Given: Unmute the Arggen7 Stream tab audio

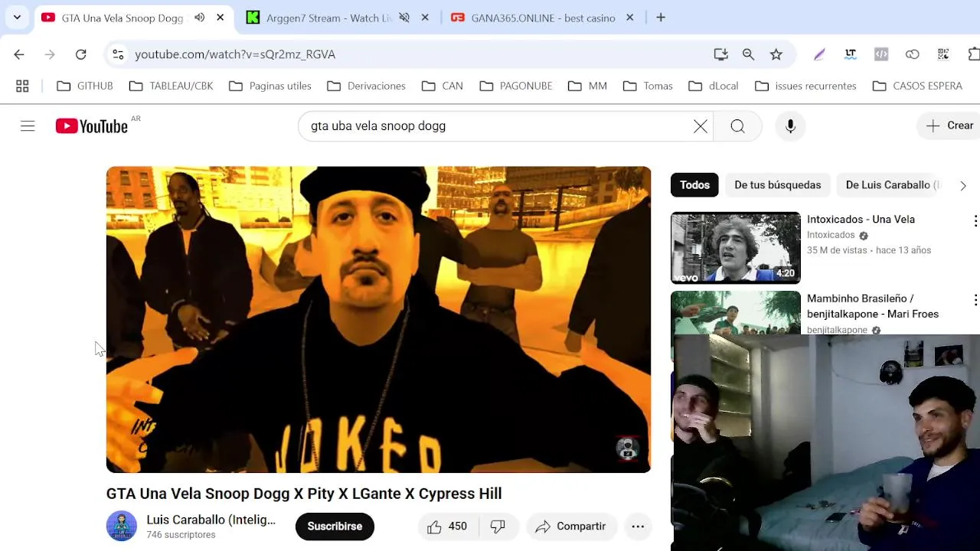Looking at the screenshot, I should click(x=404, y=18).
